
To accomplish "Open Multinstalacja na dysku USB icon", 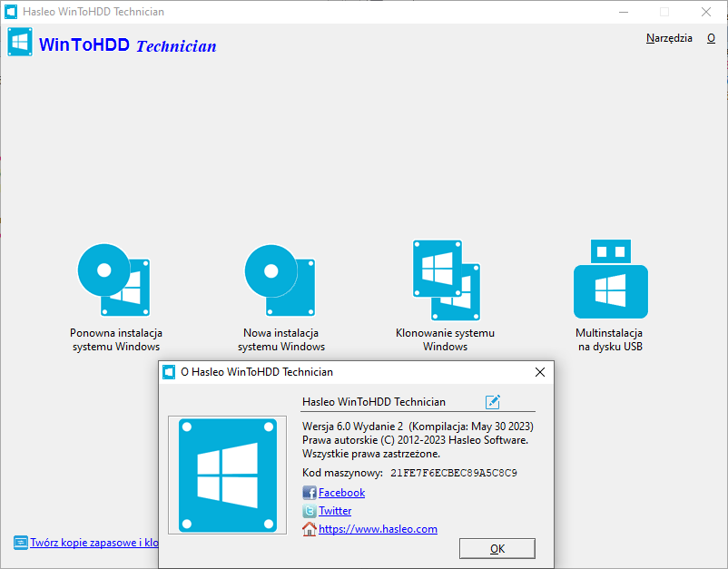I will tap(611, 279).
